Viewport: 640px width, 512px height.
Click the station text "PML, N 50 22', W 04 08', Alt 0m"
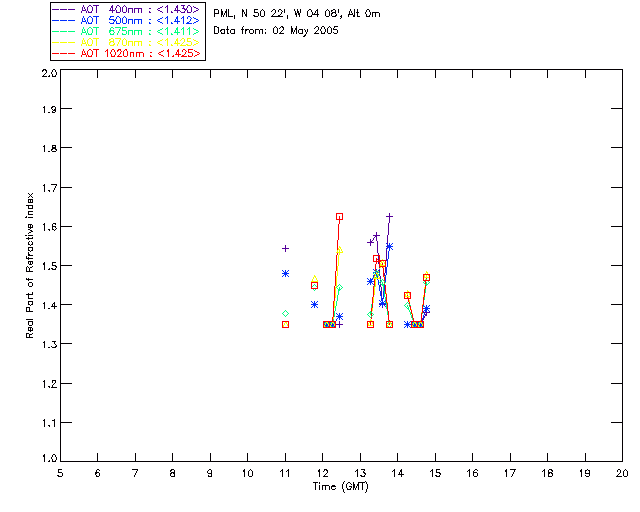point(297,14)
